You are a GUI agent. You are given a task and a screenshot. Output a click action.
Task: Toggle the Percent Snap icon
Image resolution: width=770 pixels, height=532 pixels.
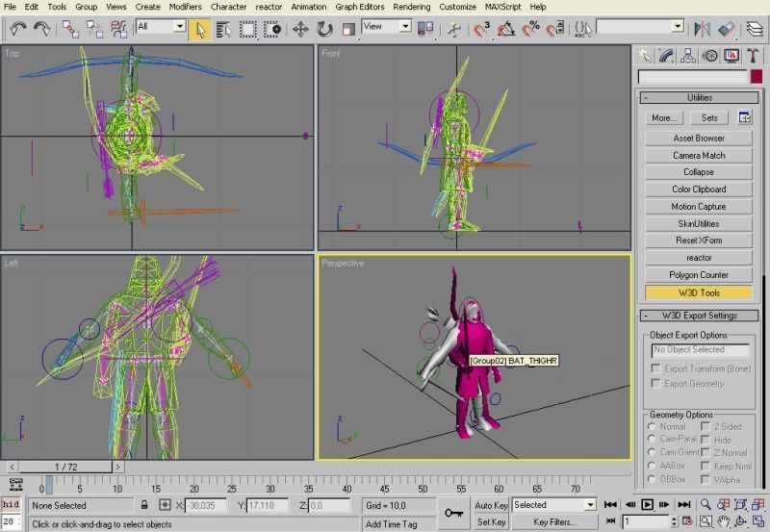click(x=530, y=30)
